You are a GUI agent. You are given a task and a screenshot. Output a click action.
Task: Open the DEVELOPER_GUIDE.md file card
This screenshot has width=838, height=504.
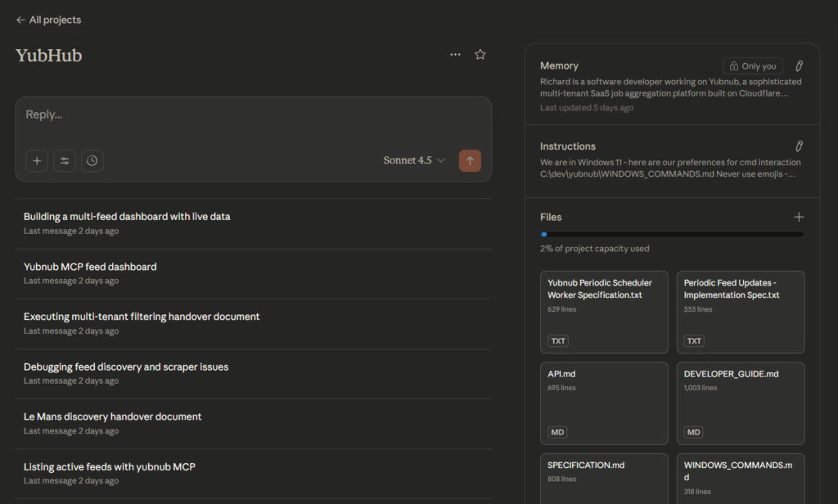pos(740,403)
